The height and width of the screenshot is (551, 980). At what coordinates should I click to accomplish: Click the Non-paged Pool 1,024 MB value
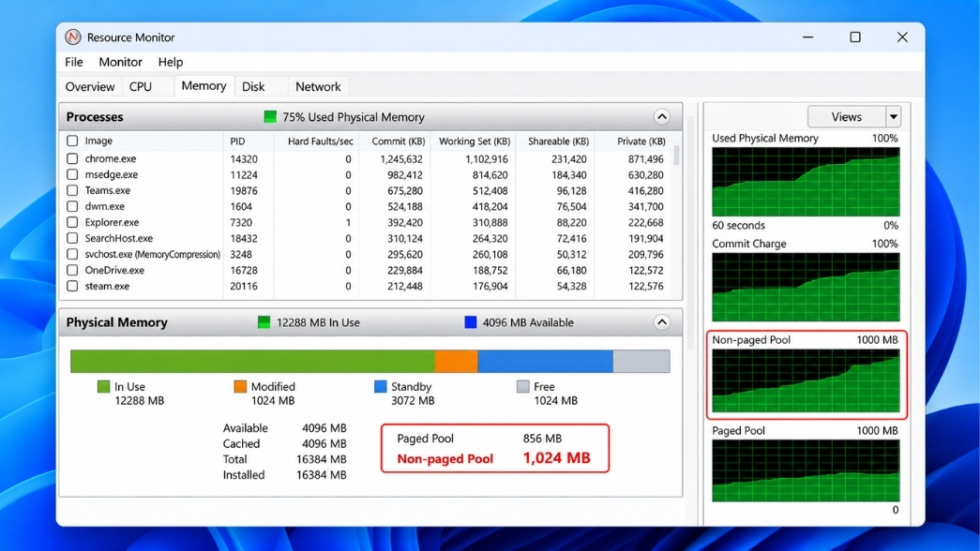(x=556, y=458)
